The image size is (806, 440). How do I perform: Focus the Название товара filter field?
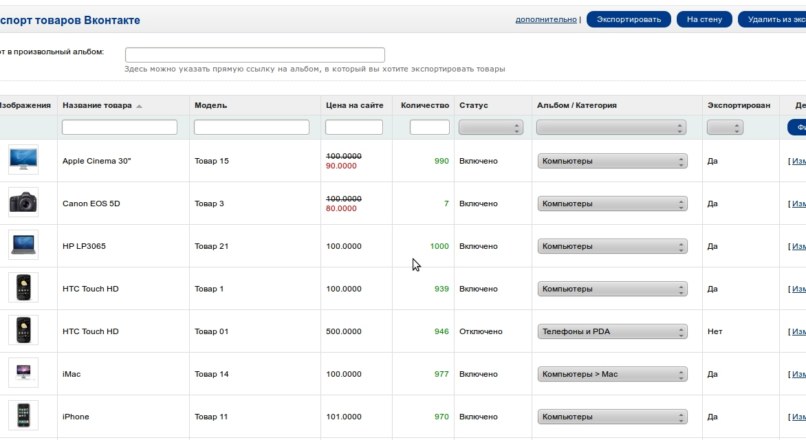(x=120, y=127)
